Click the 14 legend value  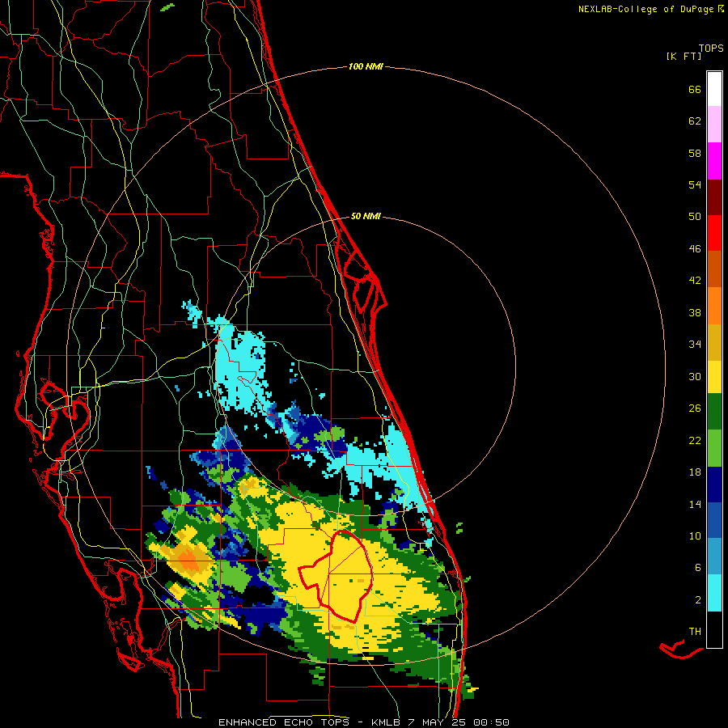coord(695,504)
